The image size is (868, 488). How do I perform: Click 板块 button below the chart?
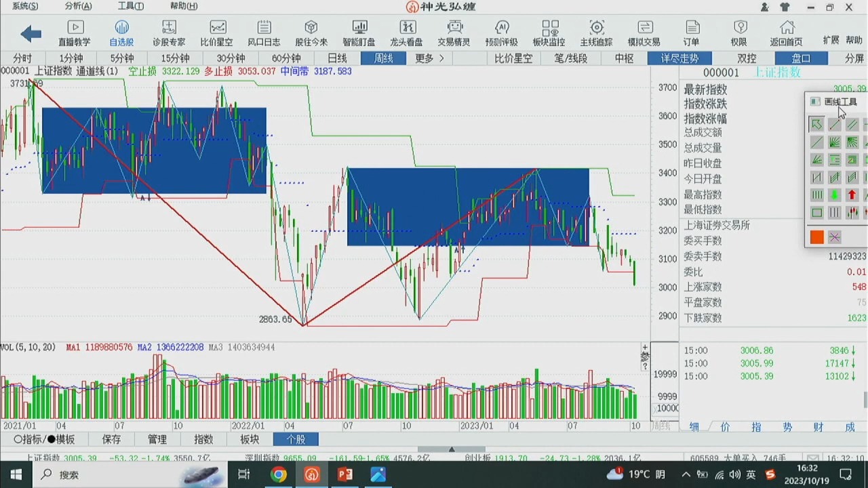point(250,439)
